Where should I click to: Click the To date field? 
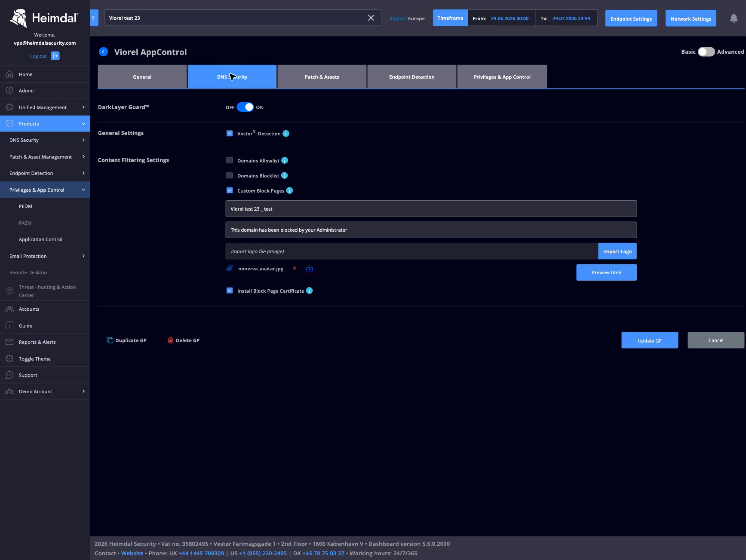[571, 18]
